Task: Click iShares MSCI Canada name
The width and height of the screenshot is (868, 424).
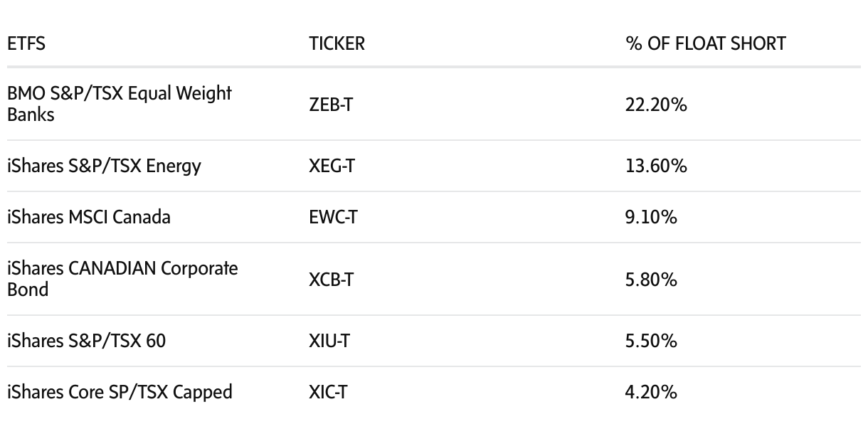Action: click(89, 217)
